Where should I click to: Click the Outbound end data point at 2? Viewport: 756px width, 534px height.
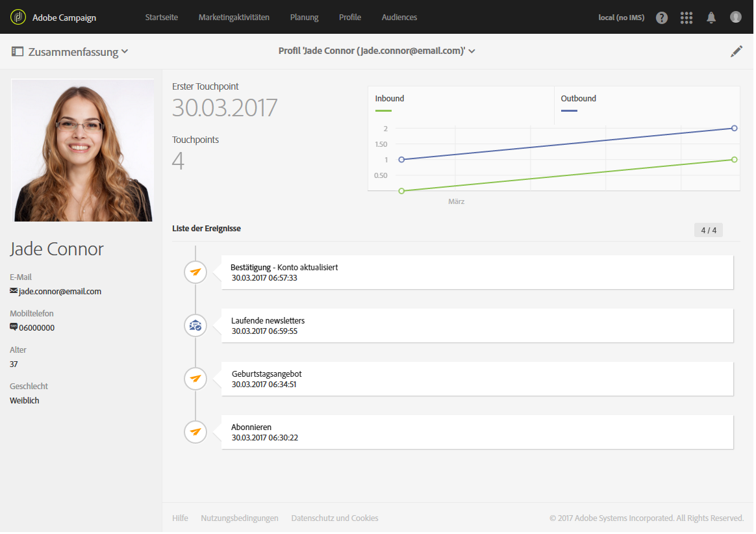pyautogui.click(x=734, y=129)
